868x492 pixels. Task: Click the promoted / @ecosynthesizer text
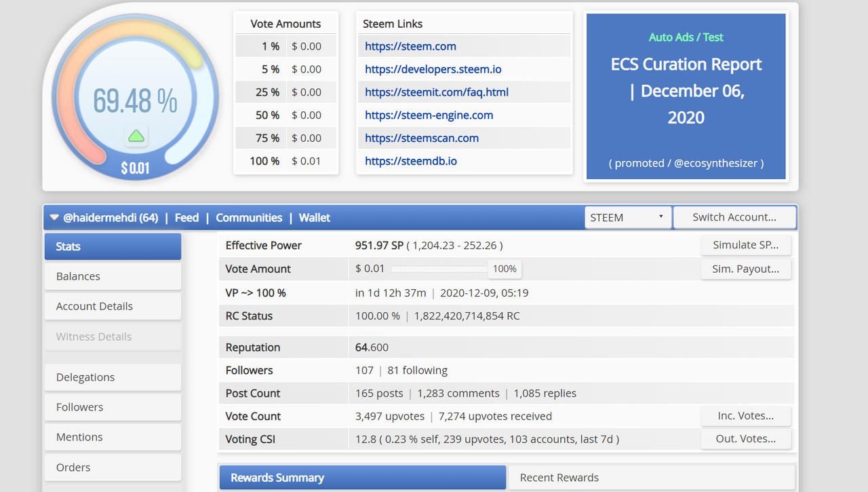[x=686, y=163]
